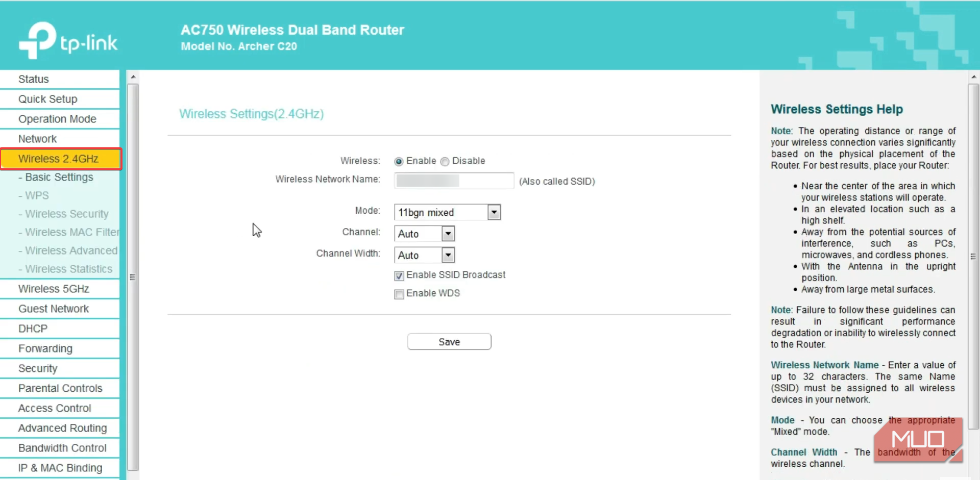The height and width of the screenshot is (480, 980).
Task: Click the 'Channel Width' help term
Action: click(x=804, y=452)
